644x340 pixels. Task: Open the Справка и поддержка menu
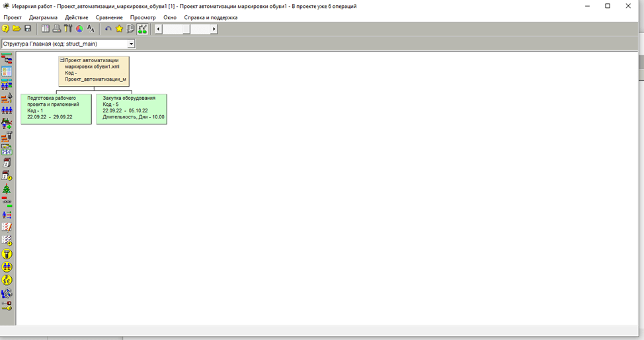[x=211, y=17]
